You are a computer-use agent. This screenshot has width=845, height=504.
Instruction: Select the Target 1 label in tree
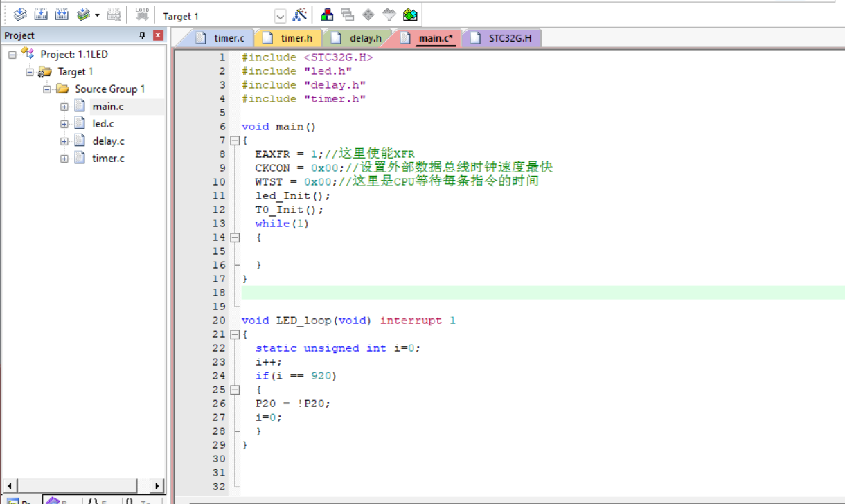pyautogui.click(x=75, y=72)
